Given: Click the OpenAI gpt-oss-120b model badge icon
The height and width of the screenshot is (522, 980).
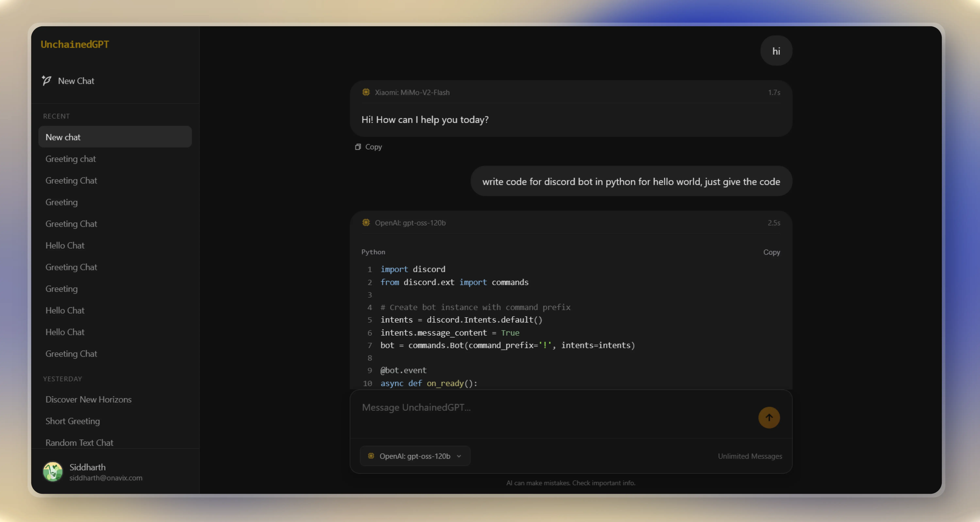Looking at the screenshot, I should point(366,223).
